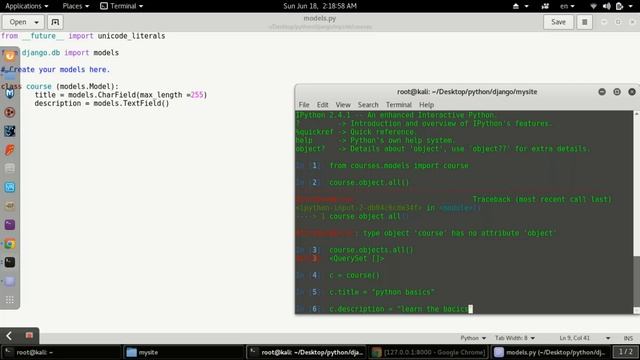Click the screen recording camera icon
The height and width of the screenshot is (360, 640).
tap(545, 6)
